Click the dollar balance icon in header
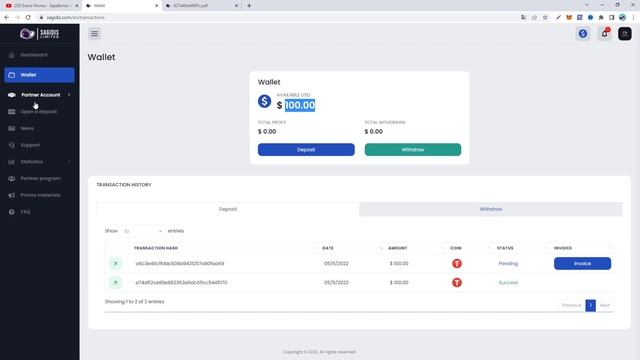Screen dimensions: 640x360 583,33
